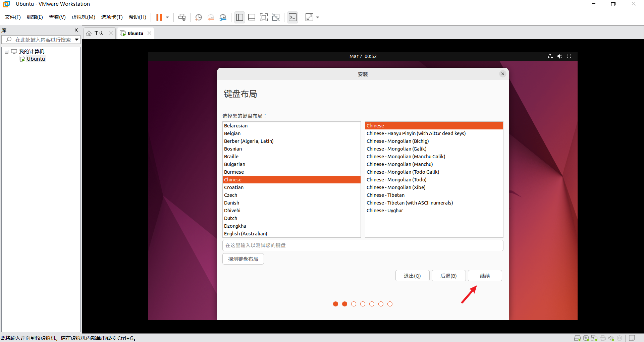Open the 虚拟机(M) menu

tap(83, 17)
